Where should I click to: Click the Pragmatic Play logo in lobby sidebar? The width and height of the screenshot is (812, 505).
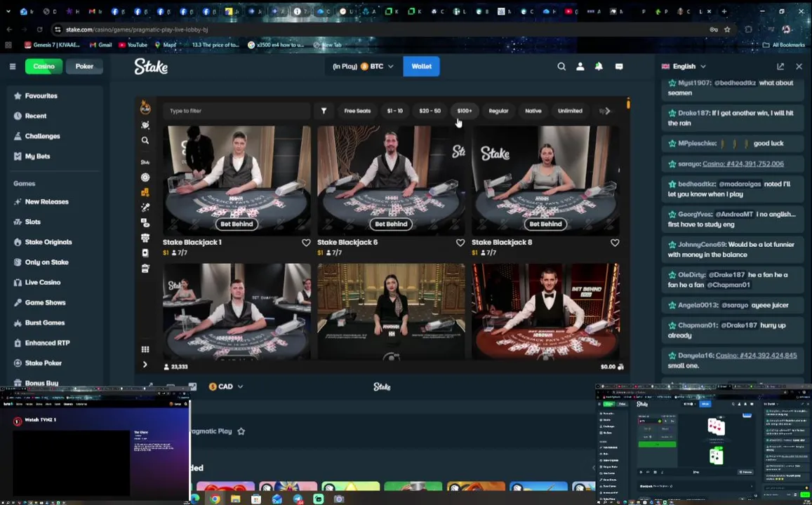pos(145,107)
